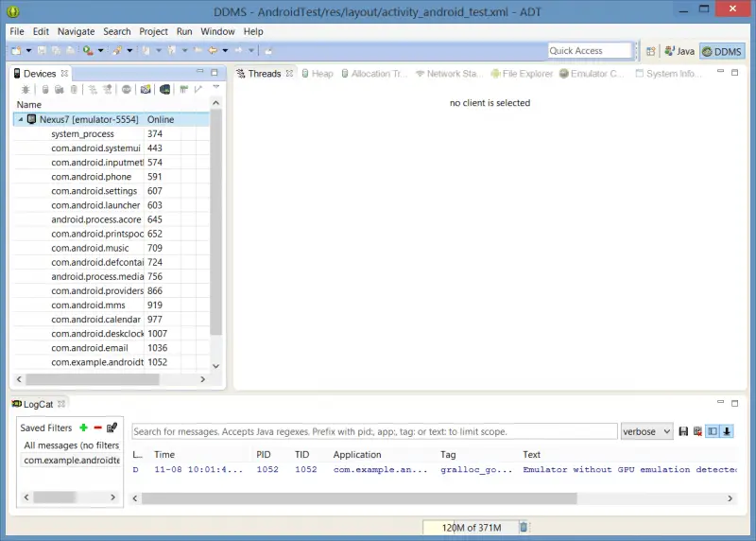
Task: Save the LogCat log to file
Action: point(683,431)
